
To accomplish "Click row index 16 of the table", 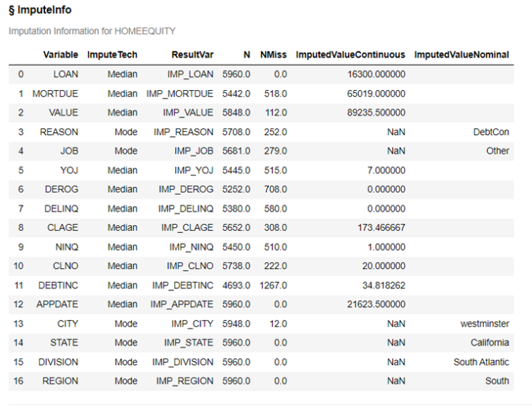I will pyautogui.click(x=20, y=381).
